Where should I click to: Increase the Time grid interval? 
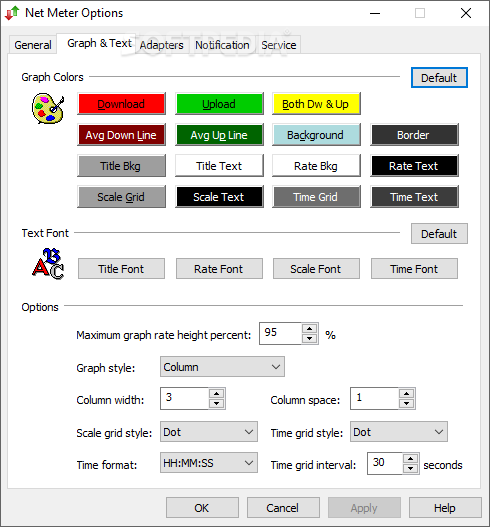[x=411, y=458]
